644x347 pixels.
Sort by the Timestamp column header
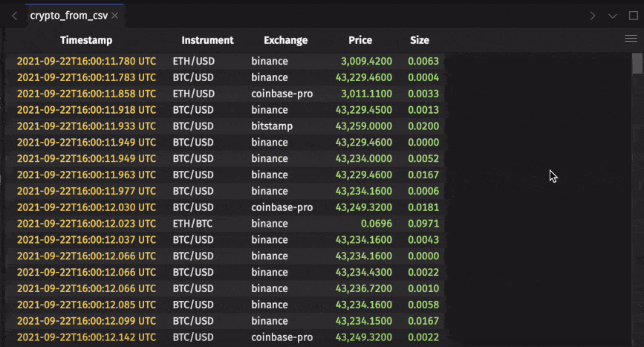click(86, 40)
